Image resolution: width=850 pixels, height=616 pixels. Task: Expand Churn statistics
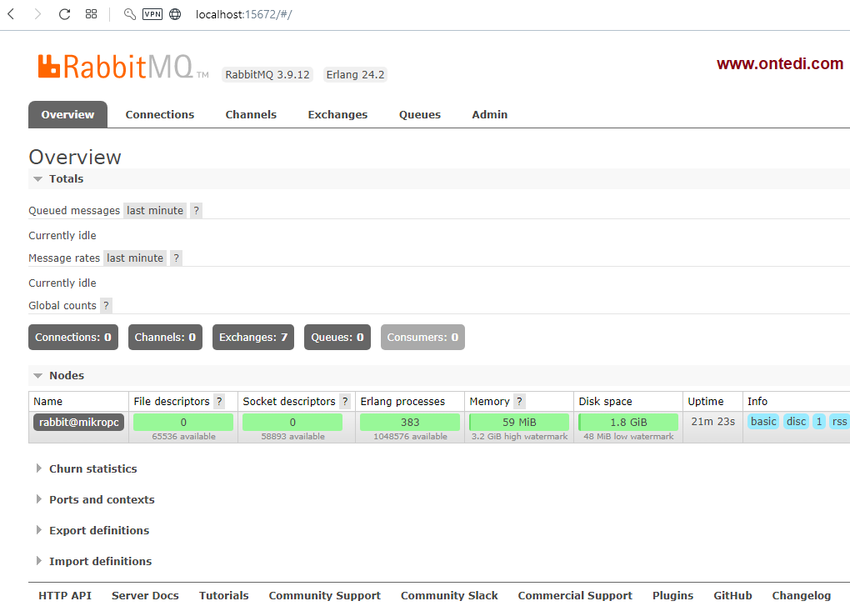point(87,468)
